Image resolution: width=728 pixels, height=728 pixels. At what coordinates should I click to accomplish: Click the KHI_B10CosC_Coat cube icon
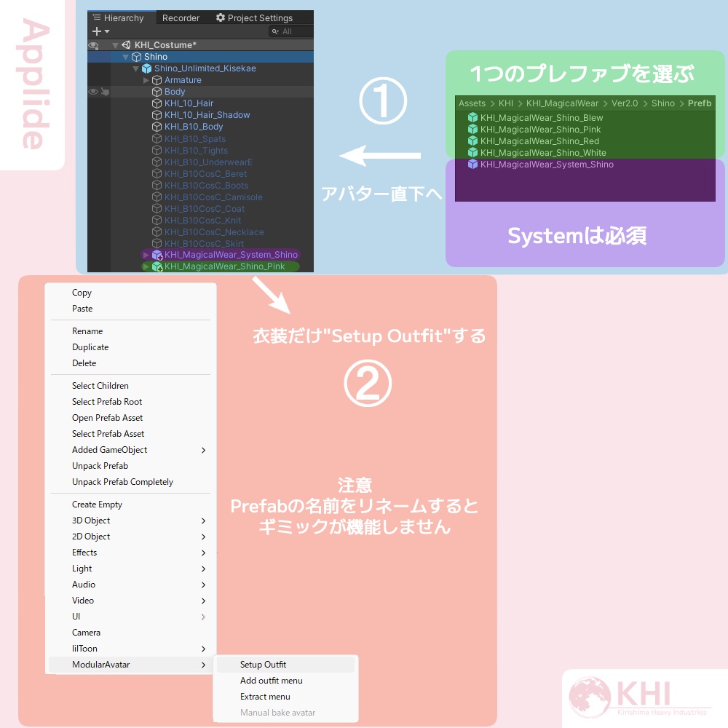coord(157,208)
